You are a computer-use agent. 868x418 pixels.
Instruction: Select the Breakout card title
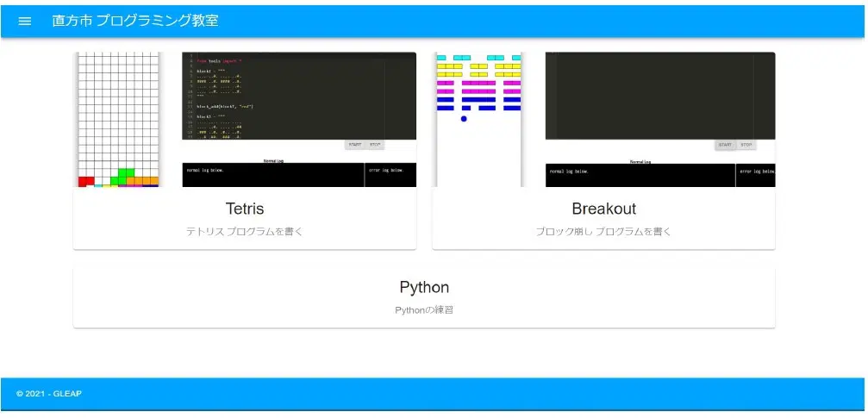603,209
